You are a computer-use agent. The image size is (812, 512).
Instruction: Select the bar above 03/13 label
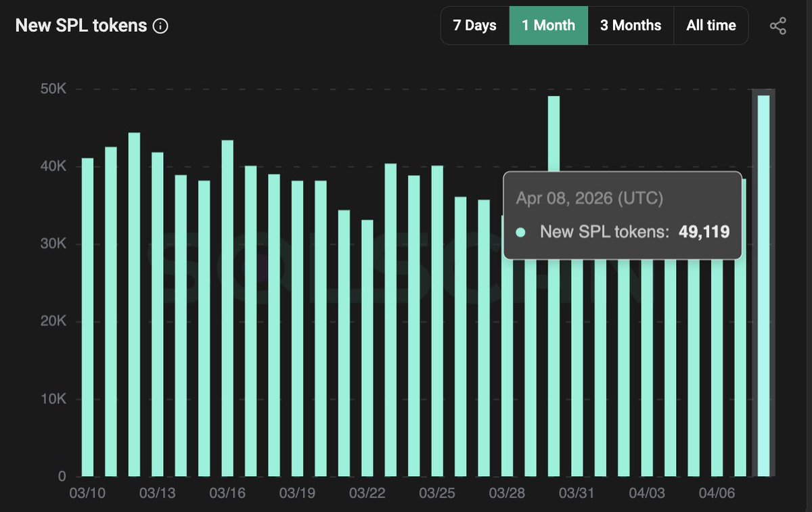pyautogui.click(x=157, y=314)
